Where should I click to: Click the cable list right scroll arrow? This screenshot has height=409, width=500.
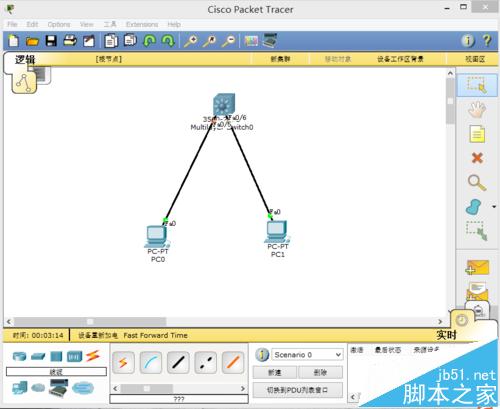tap(243, 388)
